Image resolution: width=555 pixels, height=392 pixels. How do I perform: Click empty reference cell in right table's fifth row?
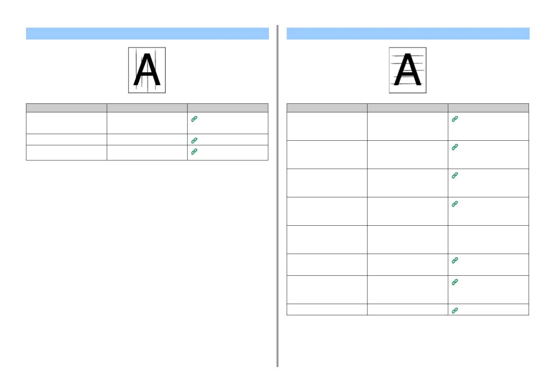coord(488,239)
